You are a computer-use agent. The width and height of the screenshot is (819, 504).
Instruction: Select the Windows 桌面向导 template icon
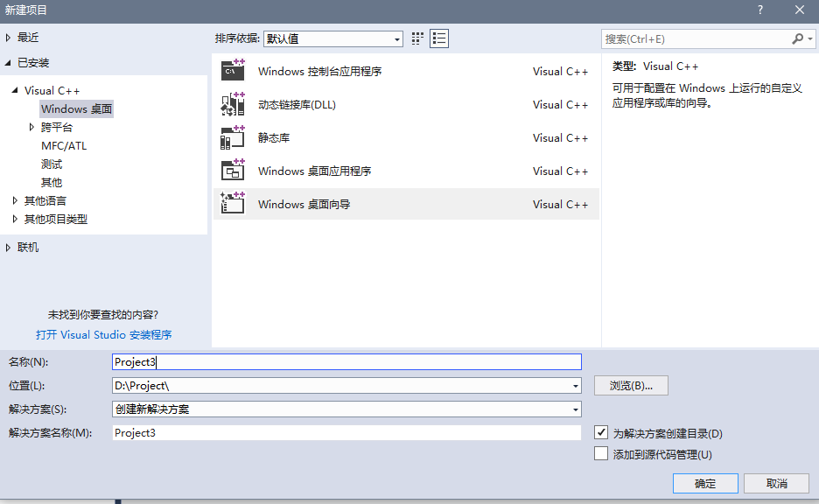pos(234,204)
